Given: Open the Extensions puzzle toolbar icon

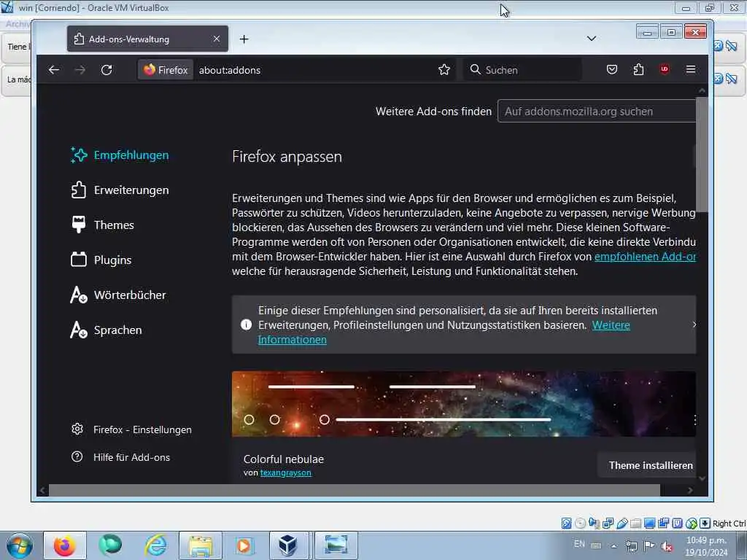Looking at the screenshot, I should pyautogui.click(x=638, y=70).
